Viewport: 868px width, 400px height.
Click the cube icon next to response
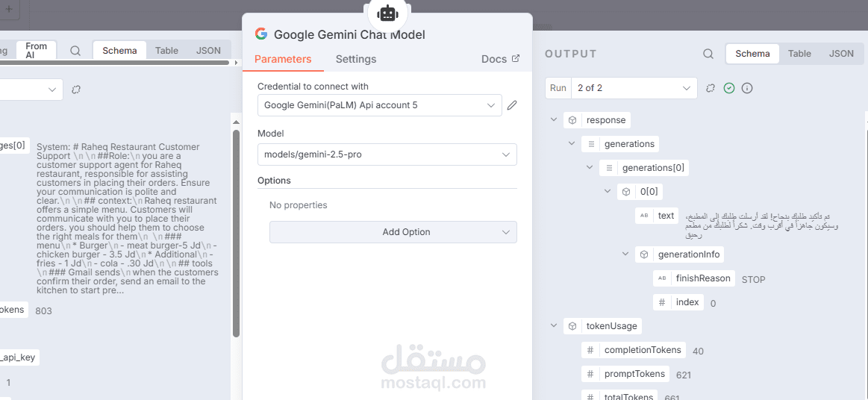coord(572,120)
